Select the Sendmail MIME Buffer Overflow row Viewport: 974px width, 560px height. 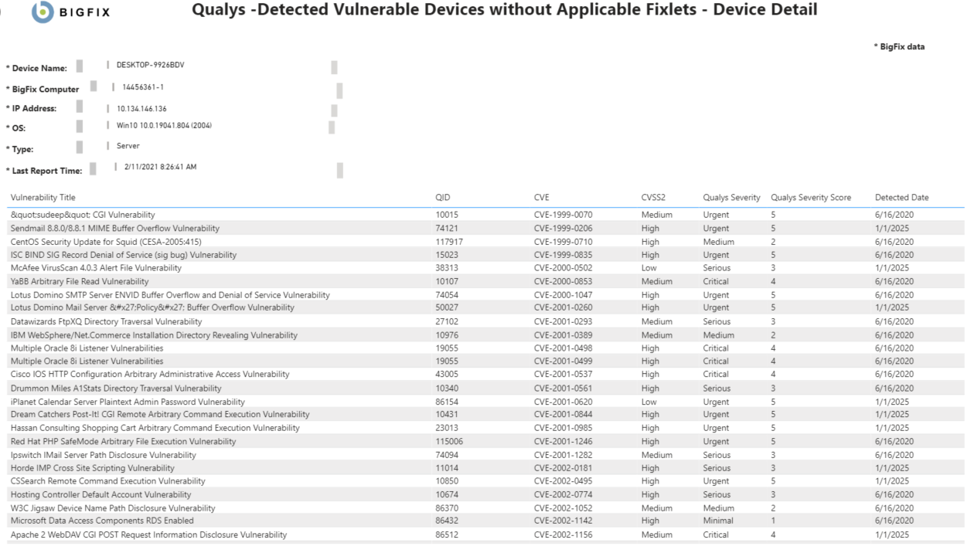point(115,229)
